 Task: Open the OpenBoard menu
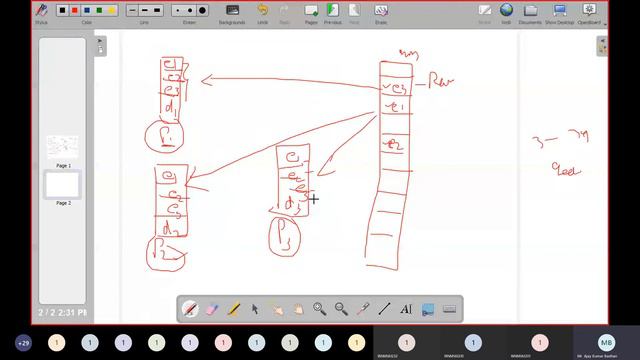(x=589, y=13)
